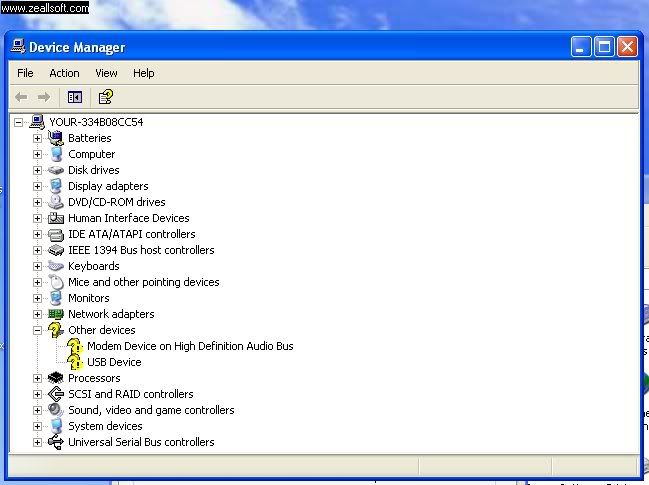This screenshot has width=649, height=485.
Task: Maximize the Device Manager window
Action: [x=604, y=46]
